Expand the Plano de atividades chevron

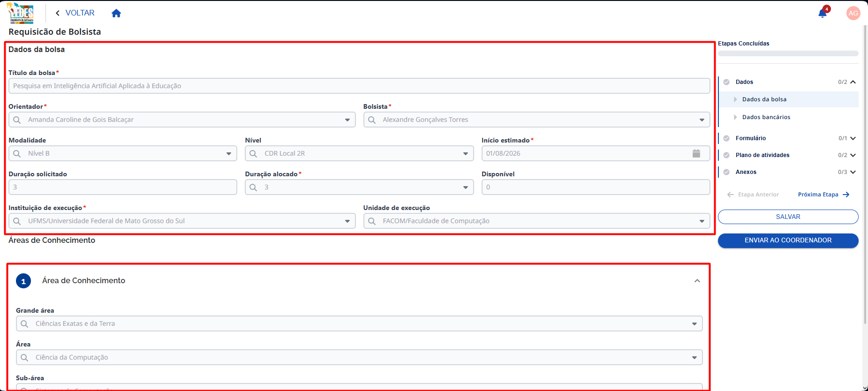coord(853,155)
